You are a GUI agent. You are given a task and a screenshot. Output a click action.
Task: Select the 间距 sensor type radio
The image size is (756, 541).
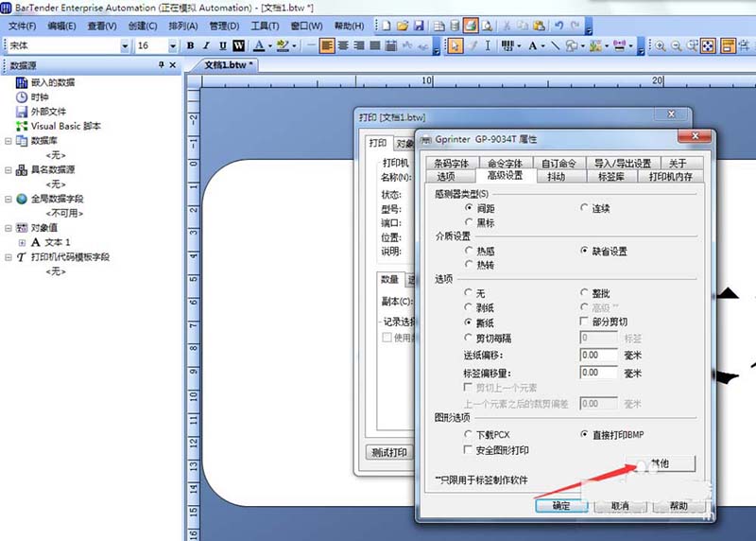[x=468, y=207]
